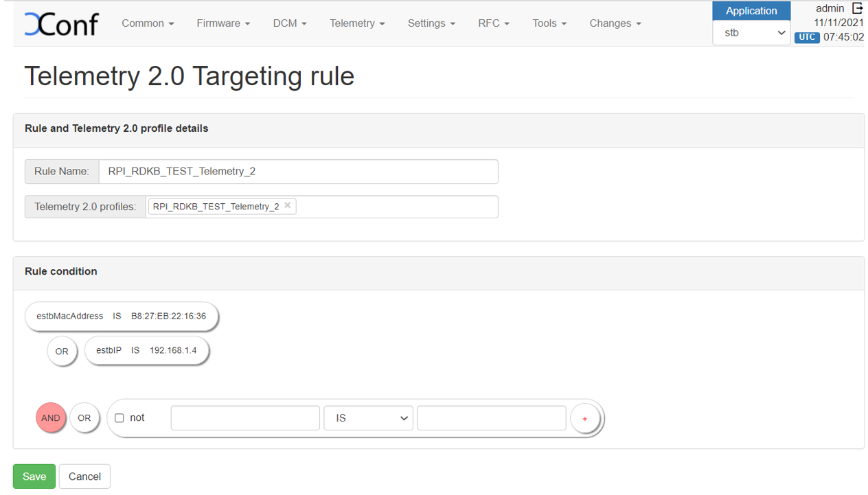868x495 pixels.
Task: Click the plus button to add condition
Action: click(585, 418)
